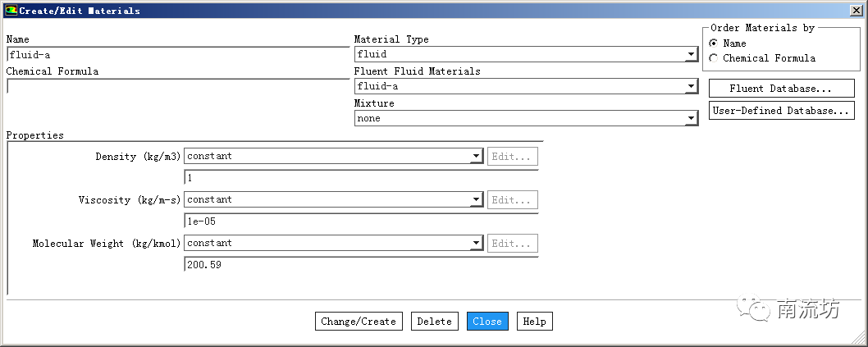The width and height of the screenshot is (868, 347).
Task: Select Chemical Formula ordering option
Action: click(x=713, y=58)
